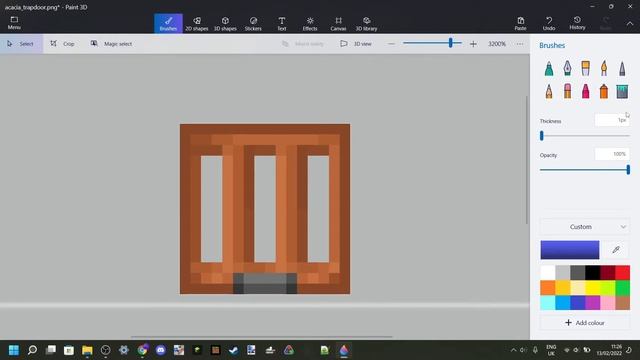Click the 3200% zoom value field
This screenshot has width=640, height=360.
point(497,44)
